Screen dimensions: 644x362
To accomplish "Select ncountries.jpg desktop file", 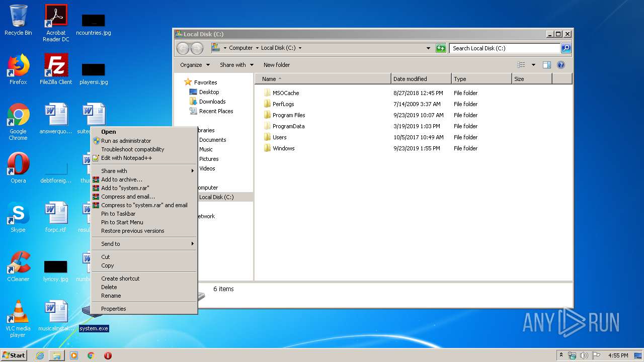I will click(x=94, y=24).
